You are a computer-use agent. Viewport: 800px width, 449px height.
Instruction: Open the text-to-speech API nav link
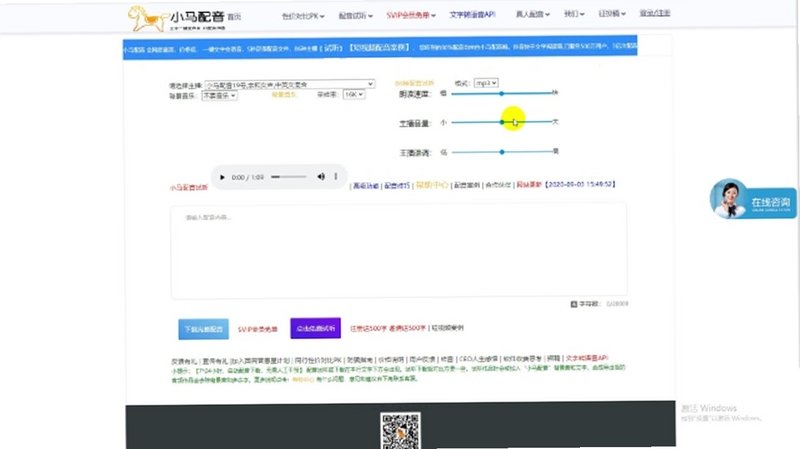click(x=472, y=15)
